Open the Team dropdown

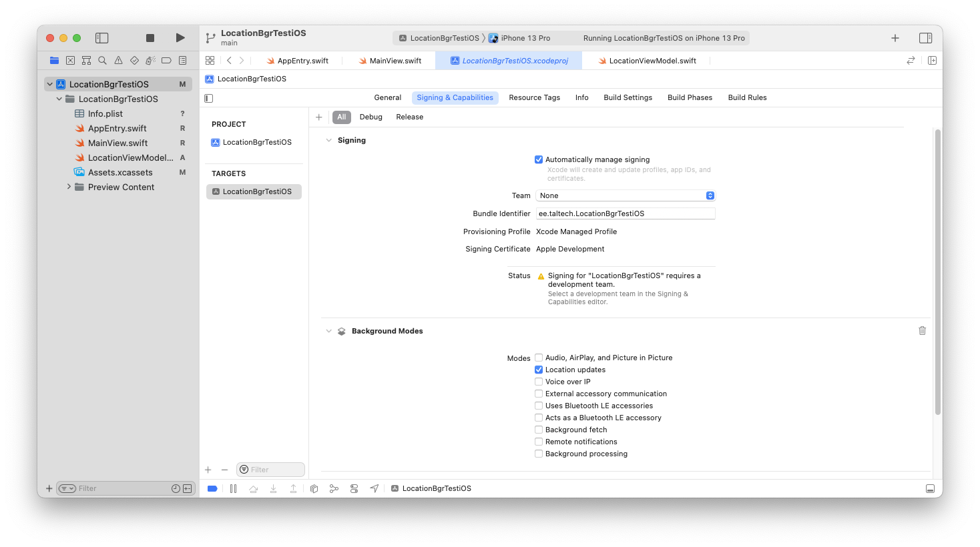coord(626,195)
